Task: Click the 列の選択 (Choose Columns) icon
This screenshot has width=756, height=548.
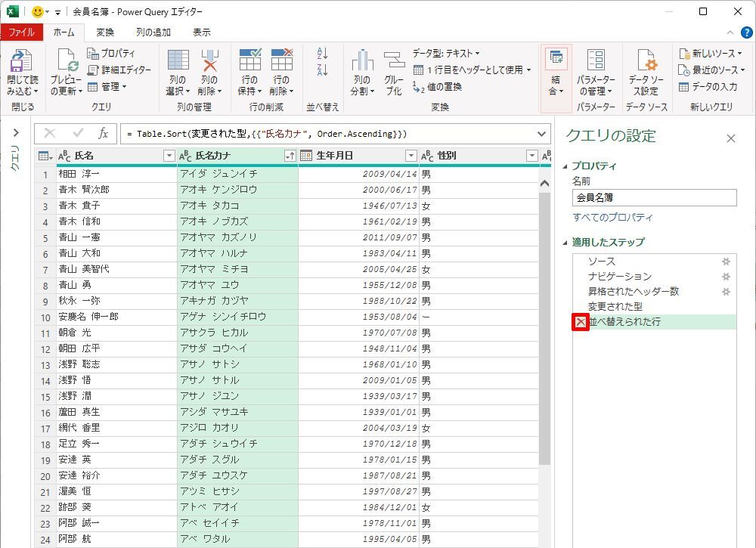Action: coord(178,61)
